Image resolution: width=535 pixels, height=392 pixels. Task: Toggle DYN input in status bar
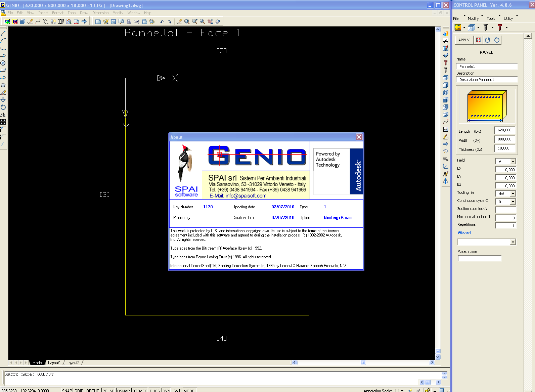(x=166, y=390)
